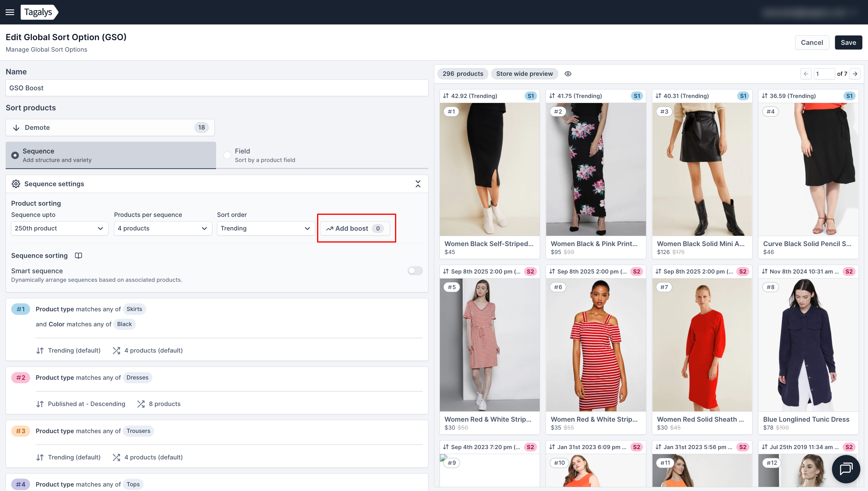868x491 pixels.
Task: Enable the Smart sequence toggle
Action: coord(415,271)
